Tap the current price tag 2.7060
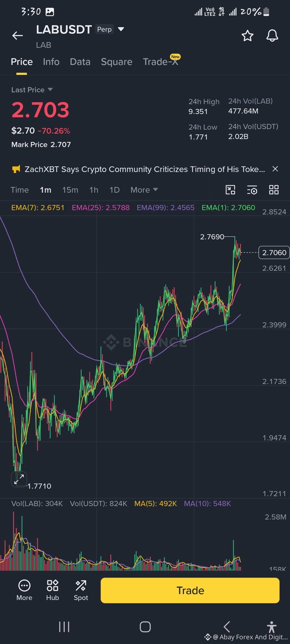 tap(274, 253)
